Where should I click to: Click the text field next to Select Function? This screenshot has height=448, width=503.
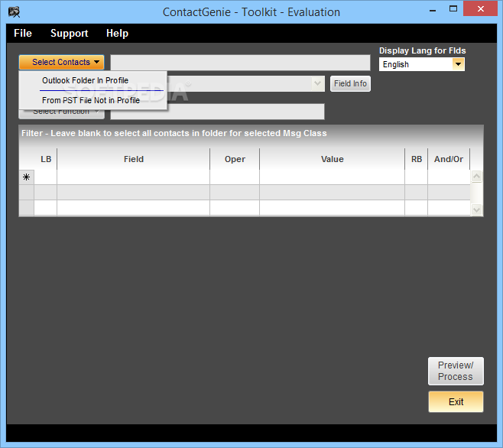[218, 112]
